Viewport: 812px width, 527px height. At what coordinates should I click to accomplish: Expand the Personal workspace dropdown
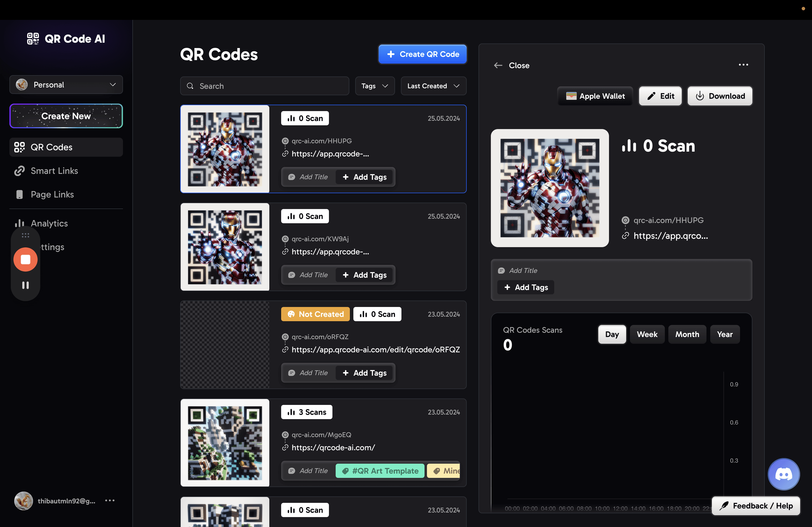click(x=66, y=85)
